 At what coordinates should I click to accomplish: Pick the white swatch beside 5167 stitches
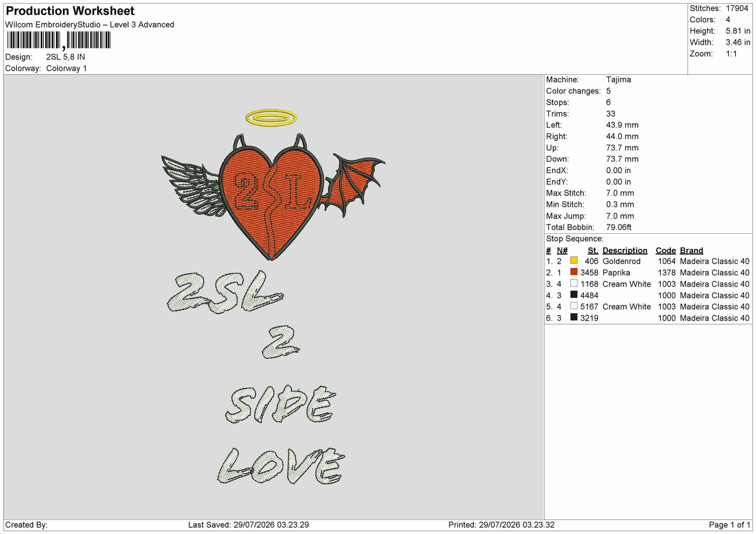(x=574, y=306)
